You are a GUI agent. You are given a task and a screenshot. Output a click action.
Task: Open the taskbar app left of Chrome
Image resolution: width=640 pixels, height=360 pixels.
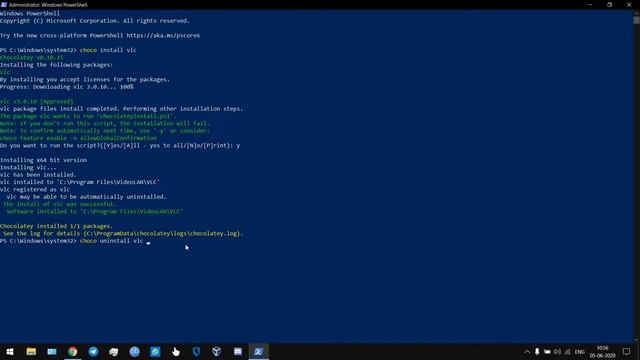[52, 351]
